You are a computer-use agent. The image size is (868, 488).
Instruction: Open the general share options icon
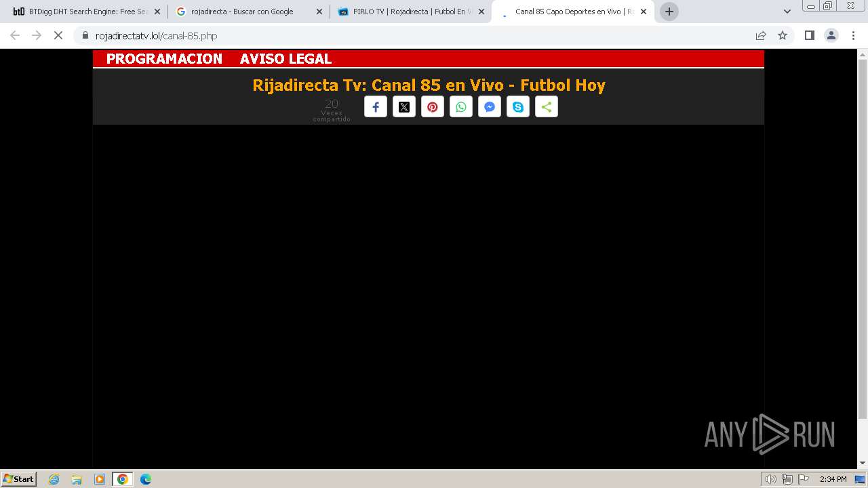[547, 107]
